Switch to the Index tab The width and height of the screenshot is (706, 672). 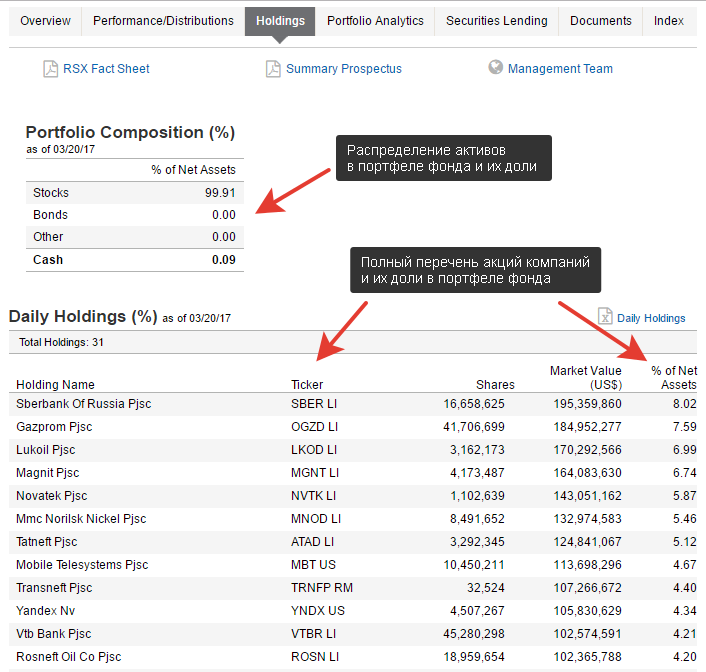pyautogui.click(x=669, y=21)
